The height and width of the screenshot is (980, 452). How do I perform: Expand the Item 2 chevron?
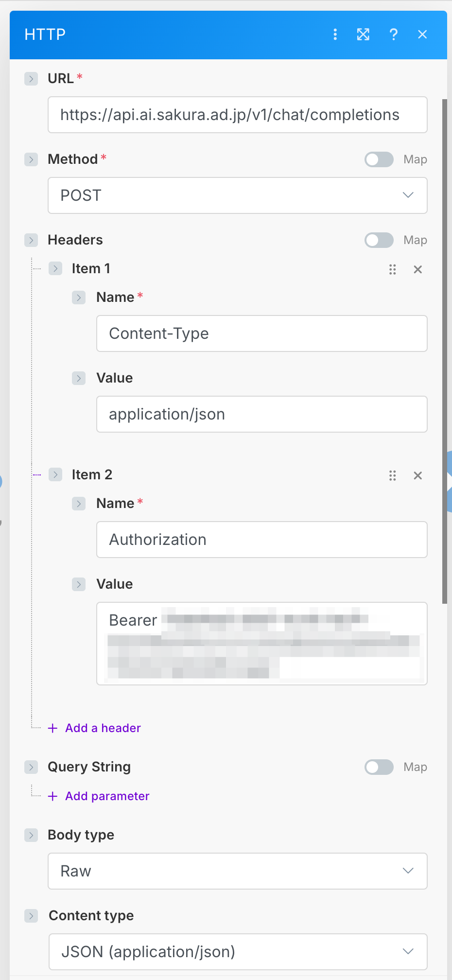coord(55,474)
